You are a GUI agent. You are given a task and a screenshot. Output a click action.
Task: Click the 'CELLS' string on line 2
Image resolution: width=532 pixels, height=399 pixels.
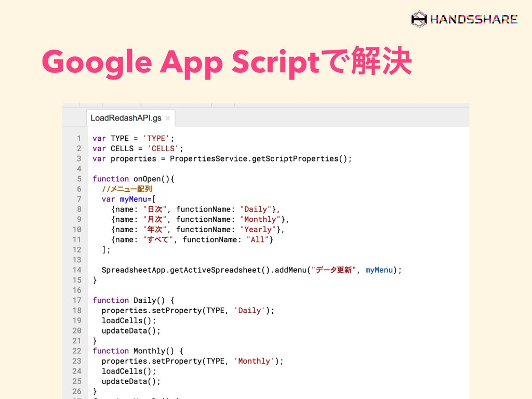(163, 149)
